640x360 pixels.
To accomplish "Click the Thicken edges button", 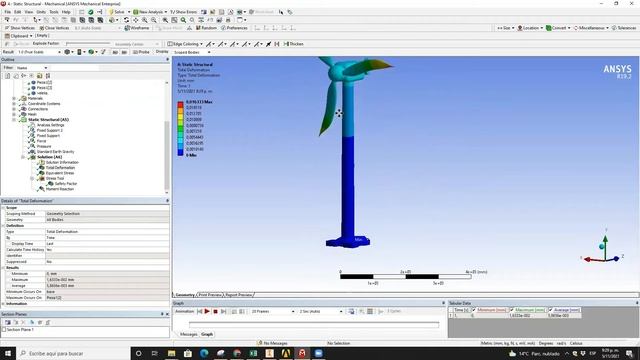I will coord(293,44).
